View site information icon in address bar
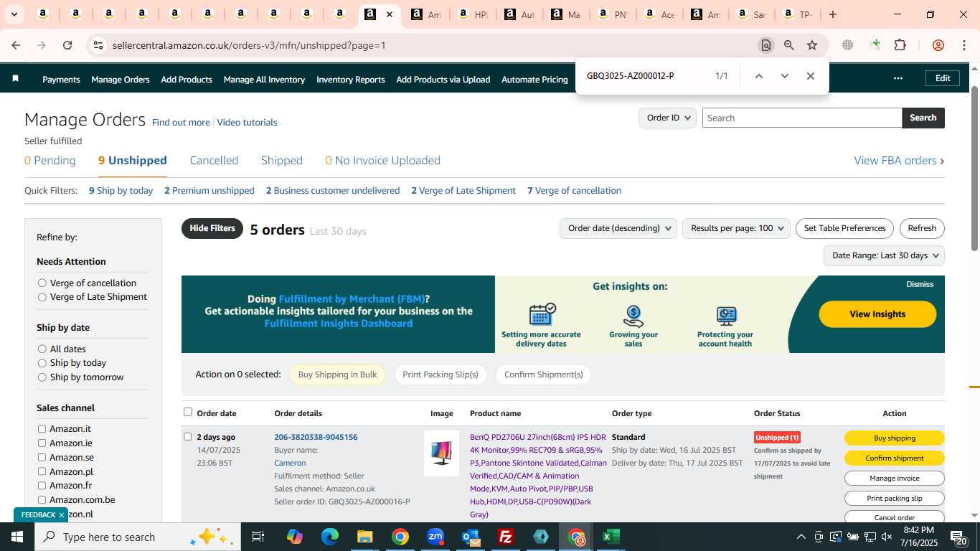The height and width of the screenshot is (551, 980). [x=98, y=45]
